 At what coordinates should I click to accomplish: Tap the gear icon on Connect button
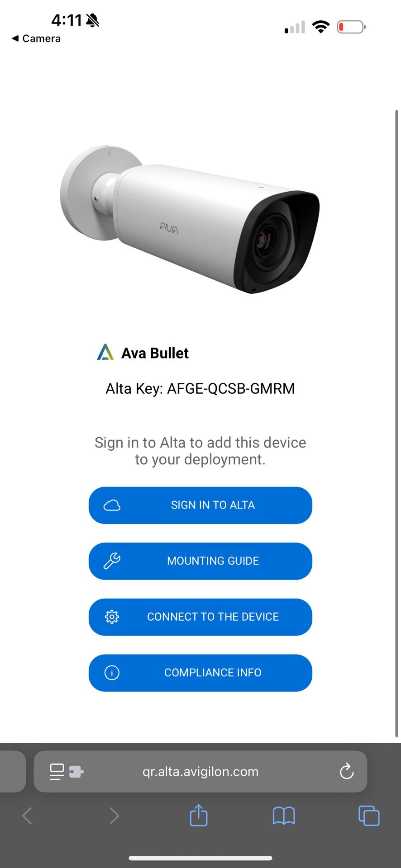(112, 617)
